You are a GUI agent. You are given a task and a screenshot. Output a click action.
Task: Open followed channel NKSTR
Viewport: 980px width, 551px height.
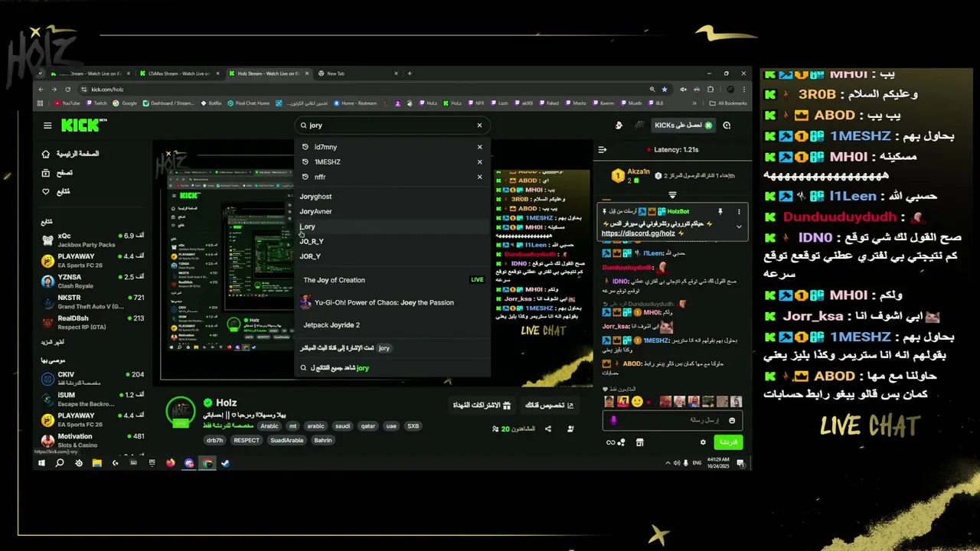[x=92, y=302]
